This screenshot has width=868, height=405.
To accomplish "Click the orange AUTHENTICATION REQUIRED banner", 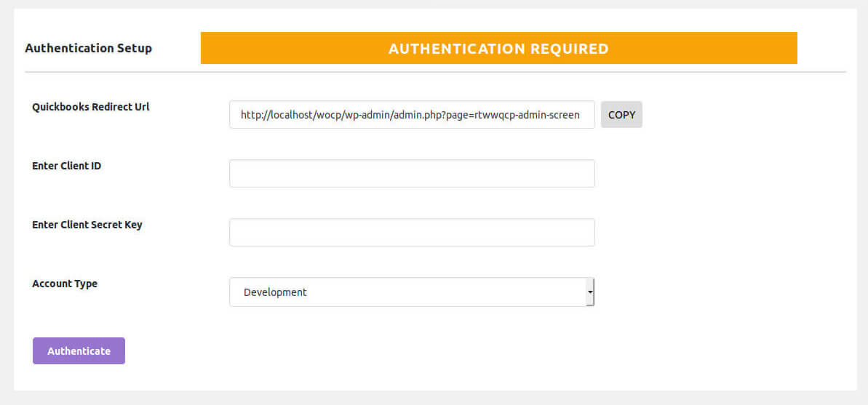I will click(498, 49).
